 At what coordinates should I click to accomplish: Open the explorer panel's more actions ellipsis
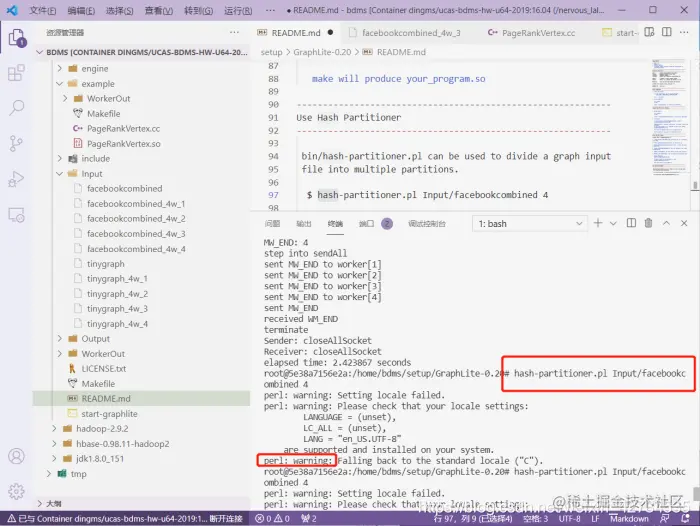pos(234,32)
